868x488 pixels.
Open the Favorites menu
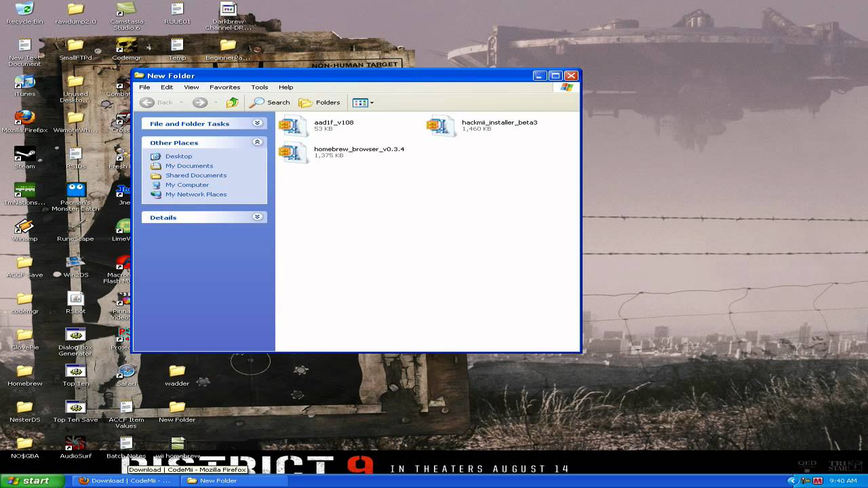[x=224, y=87]
